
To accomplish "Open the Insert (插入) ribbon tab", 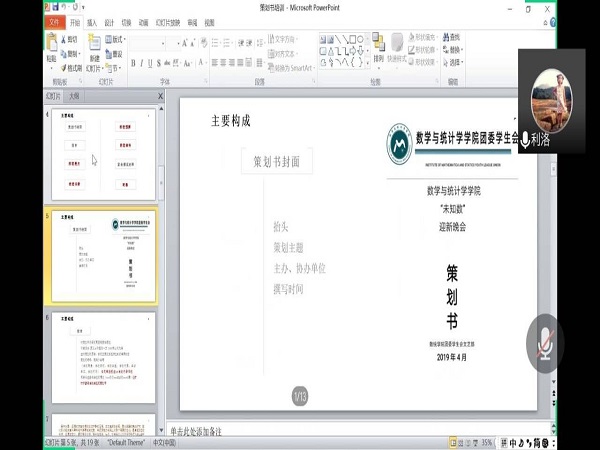I will point(92,21).
